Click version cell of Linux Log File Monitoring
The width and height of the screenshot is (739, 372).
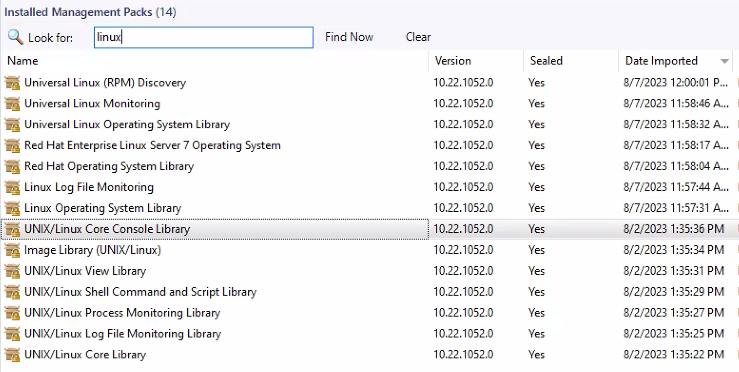click(x=463, y=187)
